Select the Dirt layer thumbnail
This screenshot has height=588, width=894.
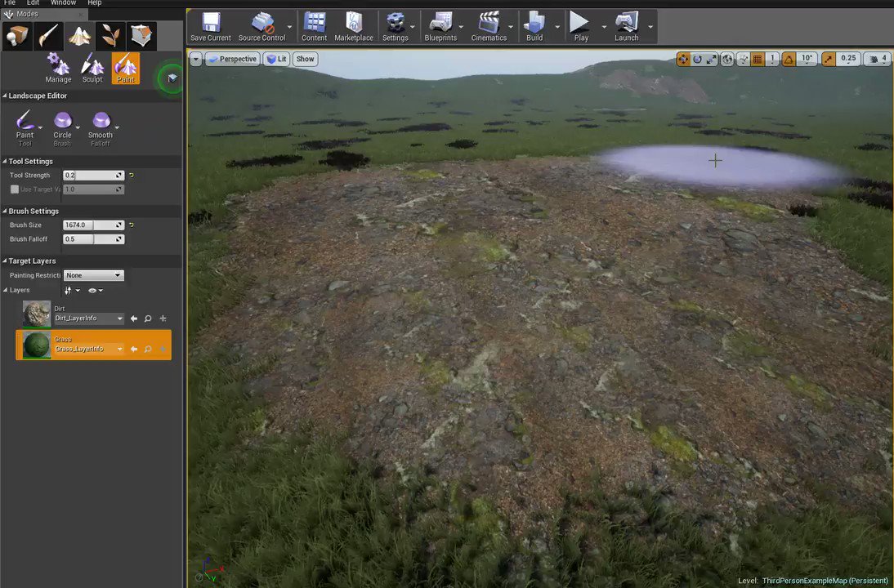[37, 314]
